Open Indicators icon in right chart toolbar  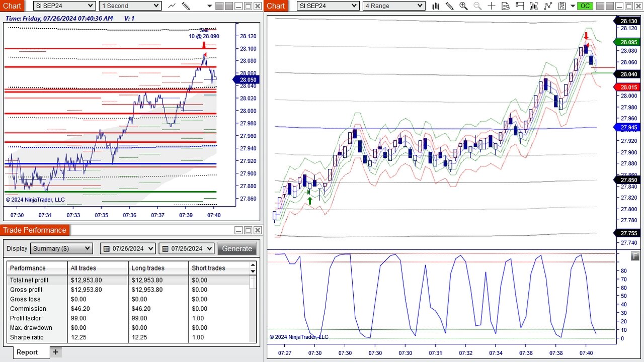[534, 6]
